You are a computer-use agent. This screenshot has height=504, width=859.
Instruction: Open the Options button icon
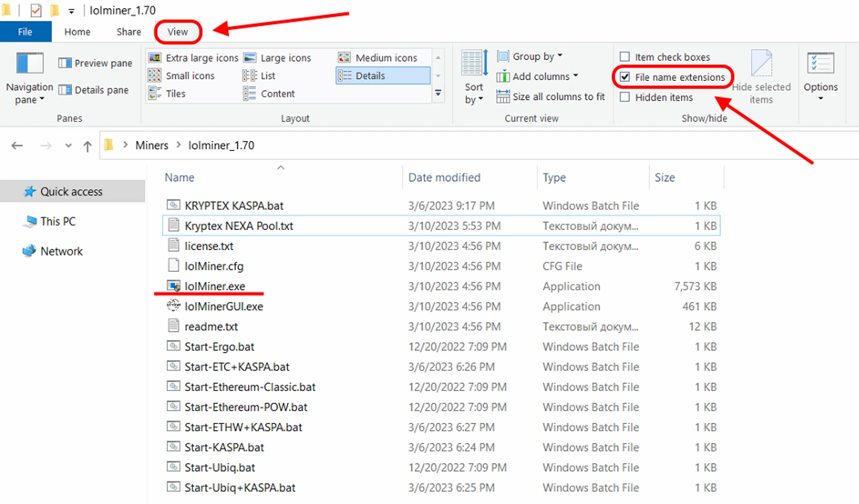pyautogui.click(x=820, y=64)
